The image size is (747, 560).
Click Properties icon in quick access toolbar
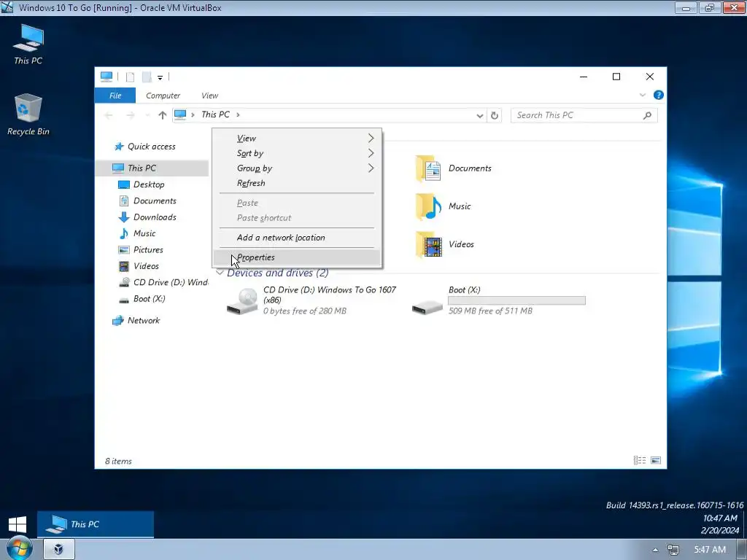[130, 77]
